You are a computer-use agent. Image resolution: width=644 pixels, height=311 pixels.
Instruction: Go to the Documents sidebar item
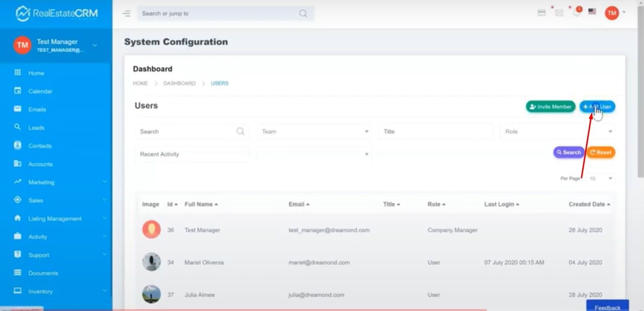coord(43,273)
